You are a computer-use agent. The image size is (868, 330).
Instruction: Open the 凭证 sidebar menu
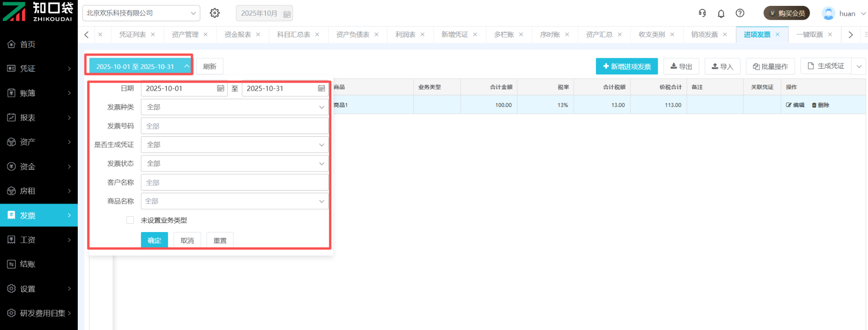point(39,69)
